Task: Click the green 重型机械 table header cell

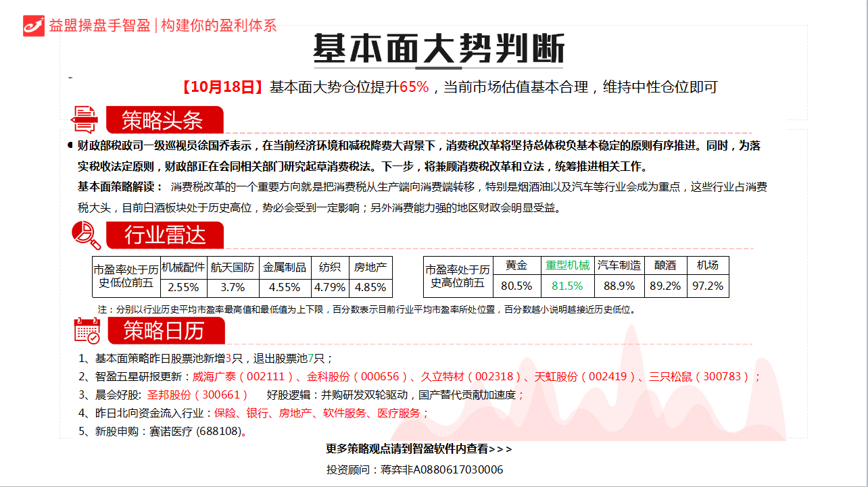Action: click(568, 266)
